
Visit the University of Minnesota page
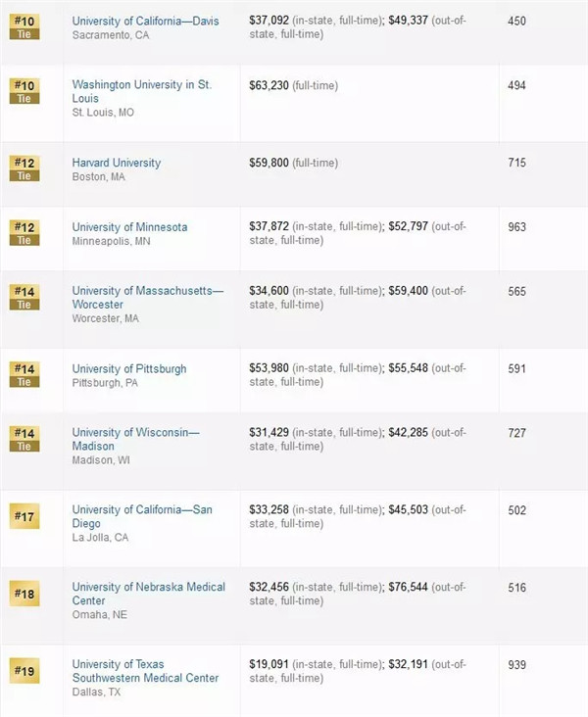(129, 227)
